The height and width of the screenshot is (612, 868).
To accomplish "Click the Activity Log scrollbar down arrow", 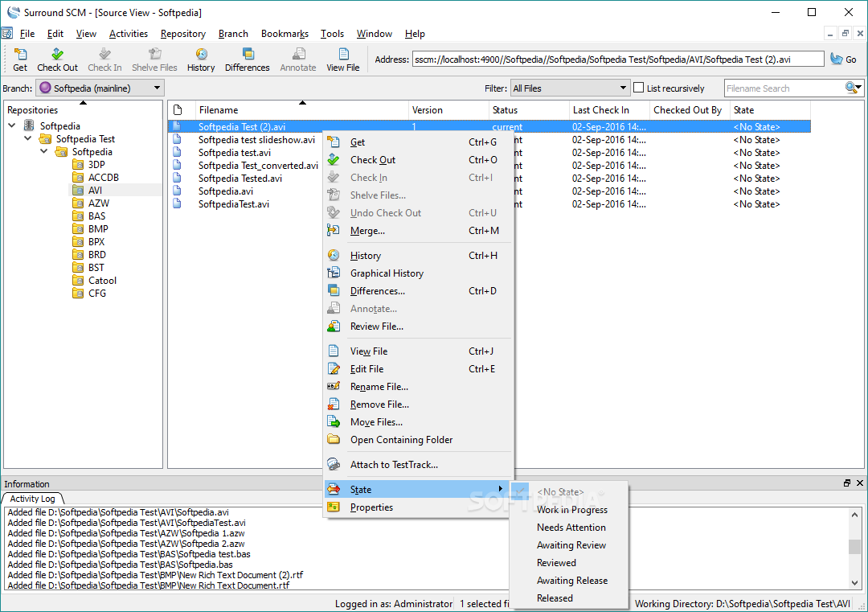I will click(x=854, y=582).
